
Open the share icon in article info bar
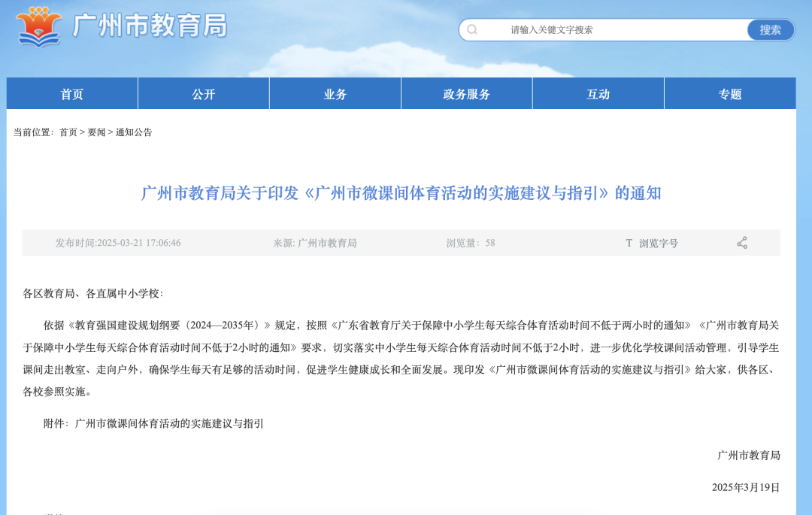pos(741,243)
